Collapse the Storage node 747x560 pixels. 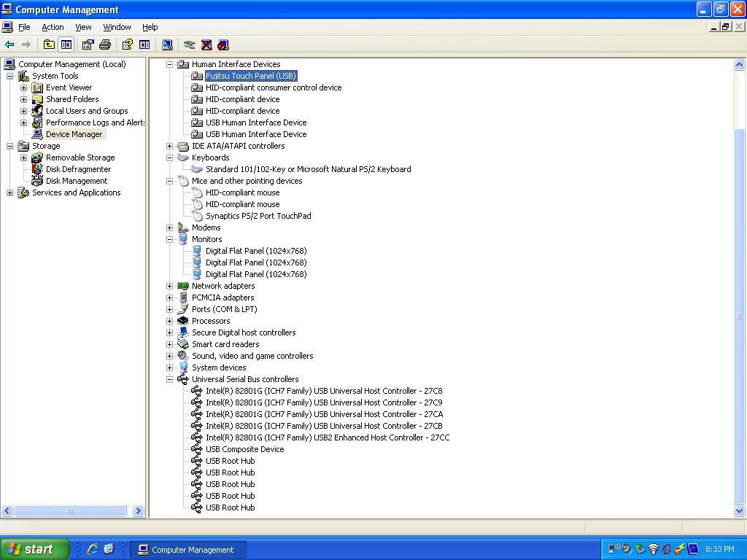coord(9,146)
